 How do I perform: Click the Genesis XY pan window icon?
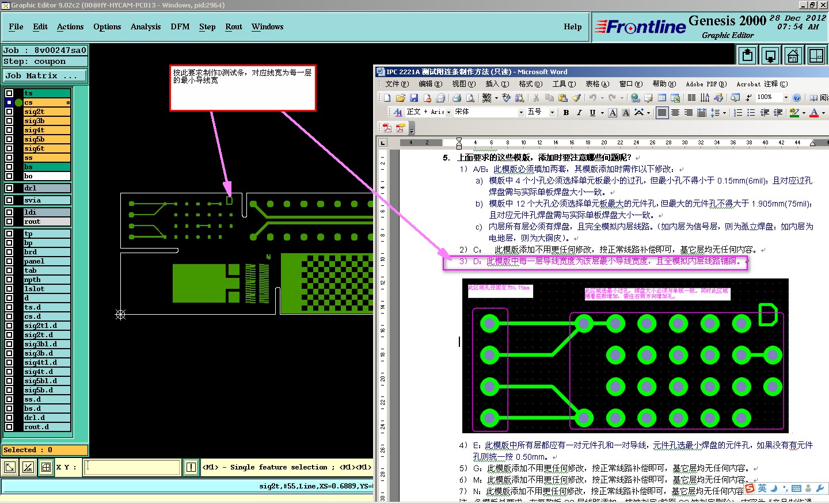point(816,55)
